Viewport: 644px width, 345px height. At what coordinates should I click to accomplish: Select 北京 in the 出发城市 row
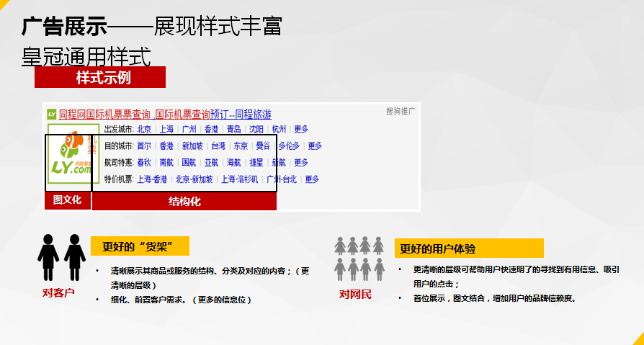pyautogui.click(x=144, y=130)
